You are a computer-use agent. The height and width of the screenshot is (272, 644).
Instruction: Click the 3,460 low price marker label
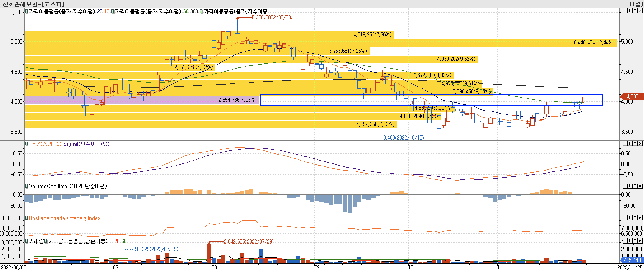tap(403, 137)
